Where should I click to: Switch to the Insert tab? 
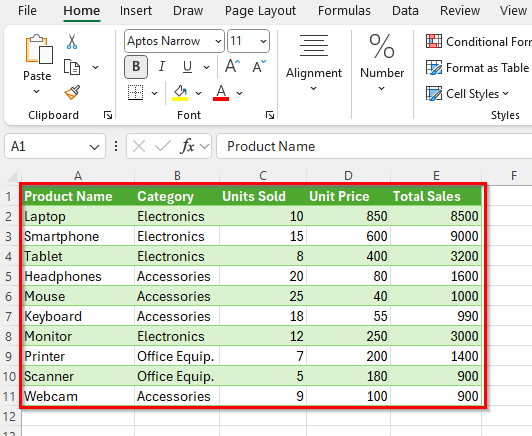[x=136, y=11]
